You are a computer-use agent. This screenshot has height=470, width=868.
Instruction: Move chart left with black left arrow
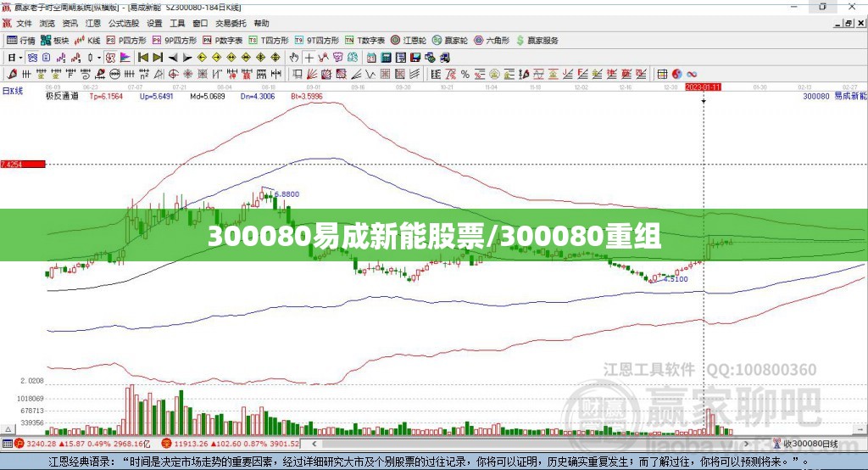pos(173,58)
